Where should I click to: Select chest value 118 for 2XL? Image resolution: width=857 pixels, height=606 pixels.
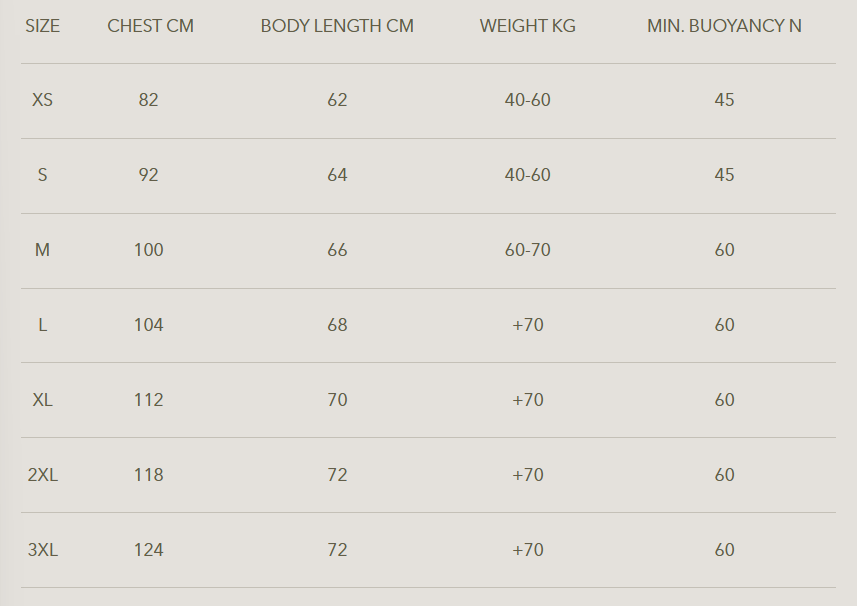pyautogui.click(x=149, y=475)
